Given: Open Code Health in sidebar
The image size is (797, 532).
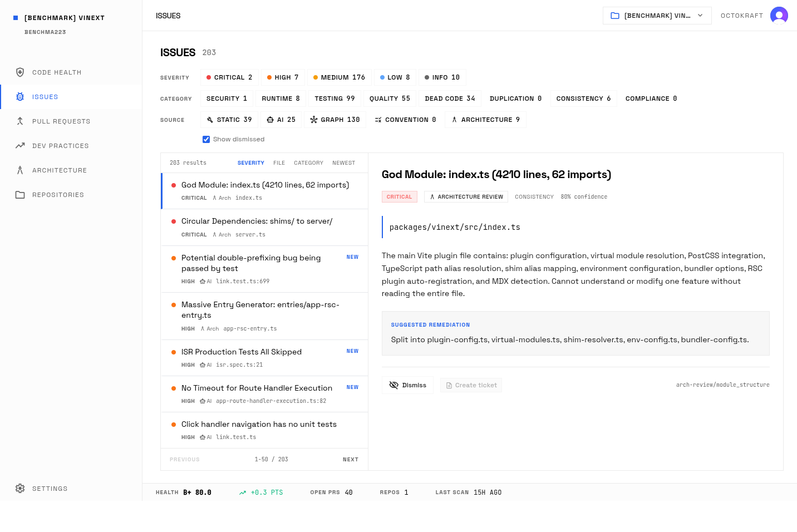Looking at the screenshot, I should (x=71, y=72).
